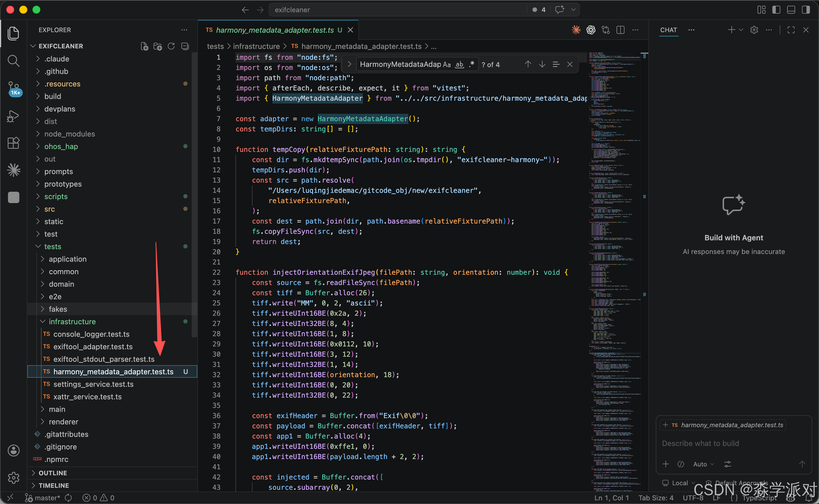The height and width of the screenshot is (504, 819).
Task: Maximize the Chat panel
Action: pyautogui.click(x=791, y=30)
